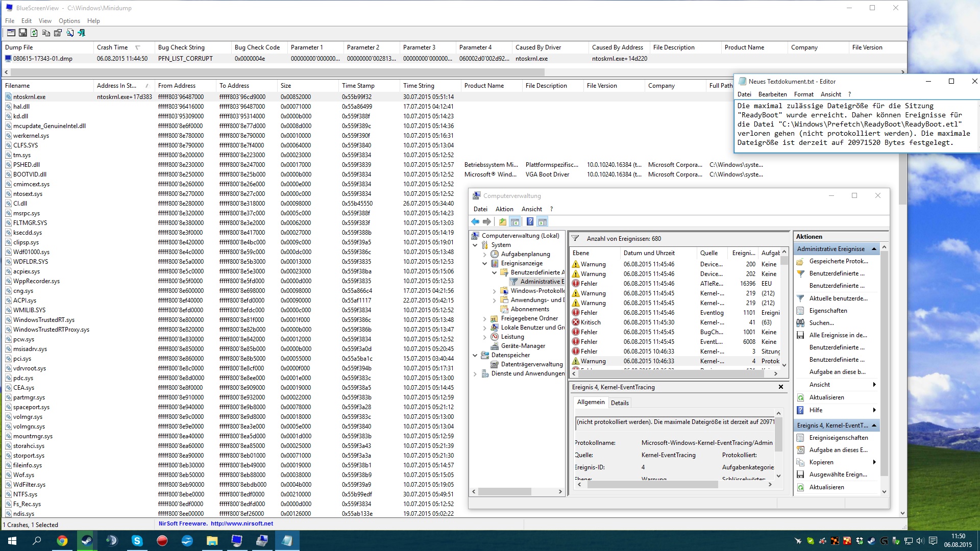Sort by the Crash Time column header
This screenshot has height=551, width=980.
(x=112, y=47)
